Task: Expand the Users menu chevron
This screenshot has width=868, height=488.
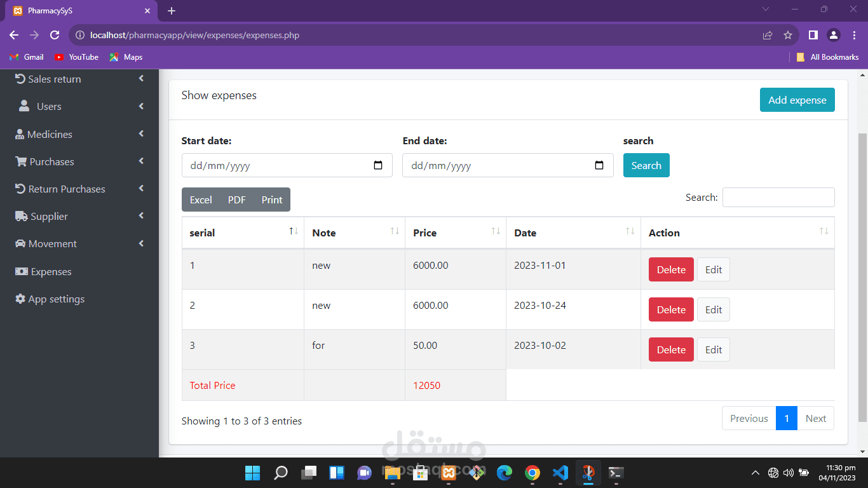Action: point(141,106)
